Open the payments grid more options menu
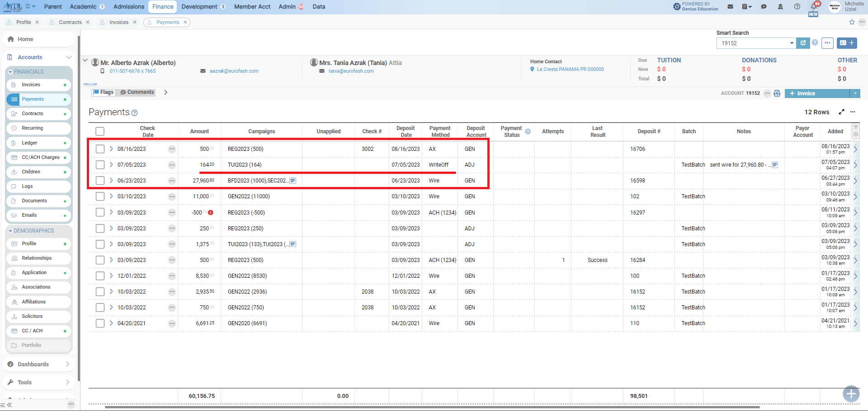The image size is (868, 411). (853, 112)
